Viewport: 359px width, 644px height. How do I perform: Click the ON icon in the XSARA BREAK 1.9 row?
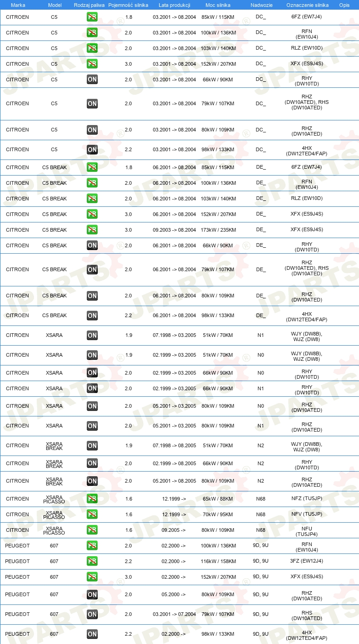coord(92,446)
